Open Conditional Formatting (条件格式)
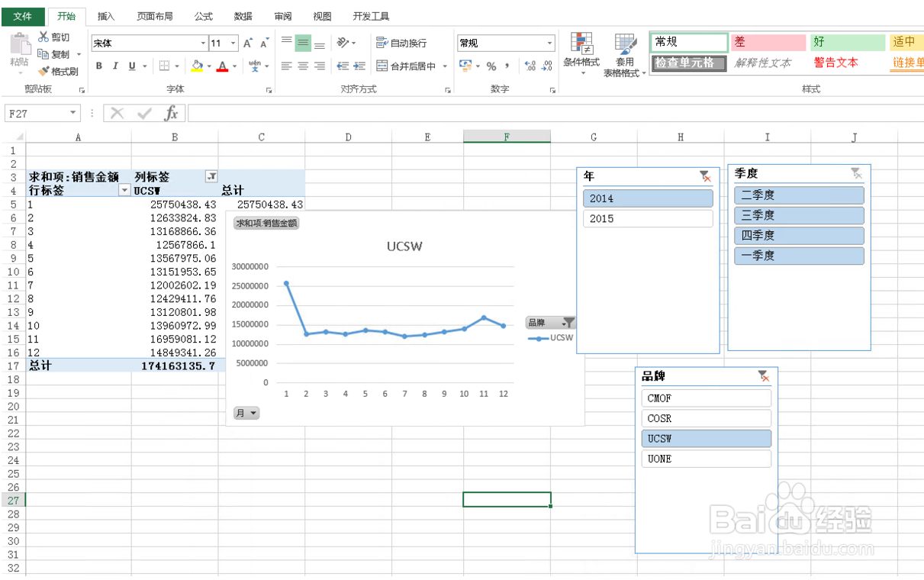This screenshot has height=580, width=924. point(581,53)
